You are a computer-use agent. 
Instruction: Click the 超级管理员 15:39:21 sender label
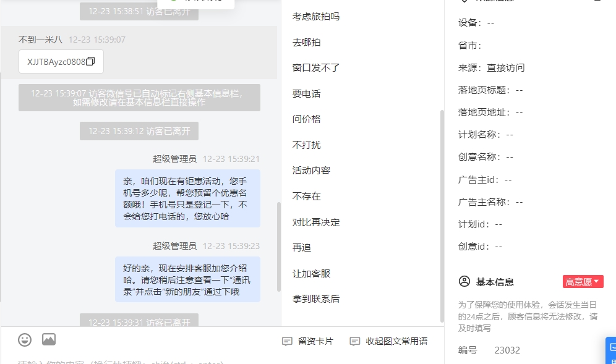(175, 159)
